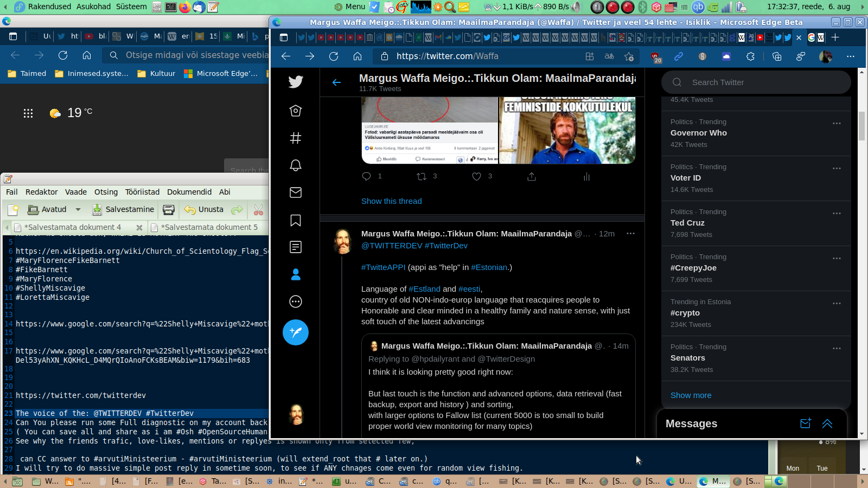Expand the Messages drawer with chevrons
The image size is (868, 488).
pyautogui.click(x=827, y=423)
